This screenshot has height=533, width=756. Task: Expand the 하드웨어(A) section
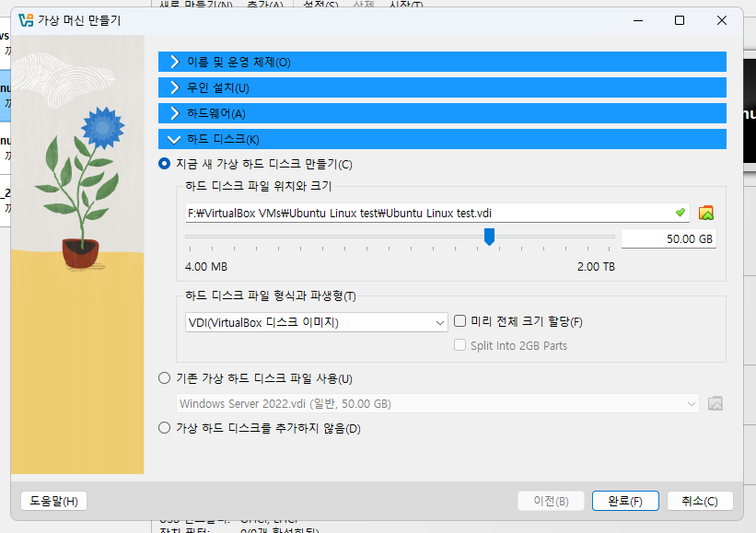[x=442, y=113]
